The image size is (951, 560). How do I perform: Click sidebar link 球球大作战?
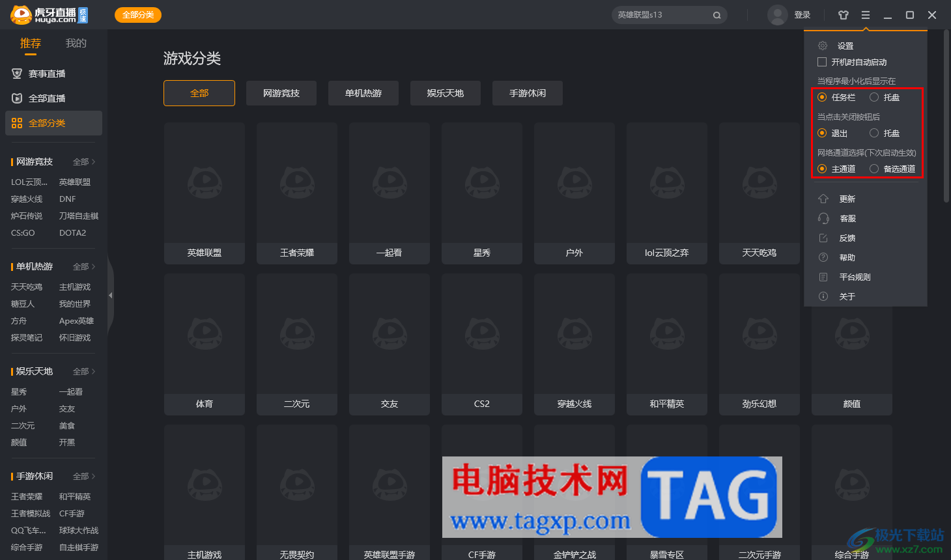[x=79, y=530]
